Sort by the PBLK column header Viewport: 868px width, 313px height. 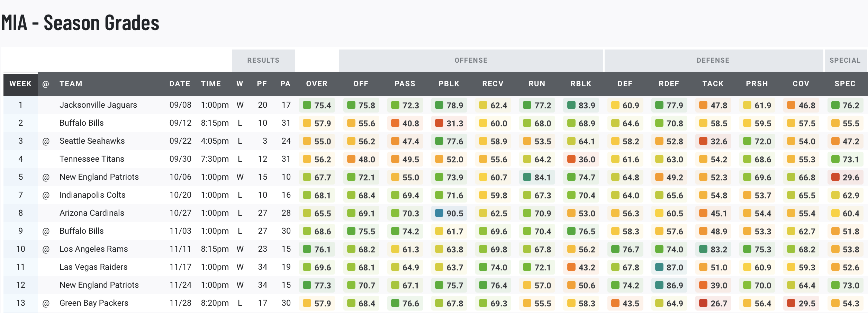[449, 84]
